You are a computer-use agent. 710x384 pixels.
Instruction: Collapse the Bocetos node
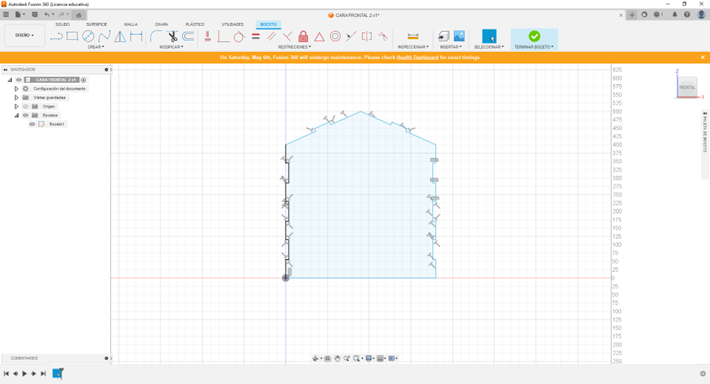16,115
